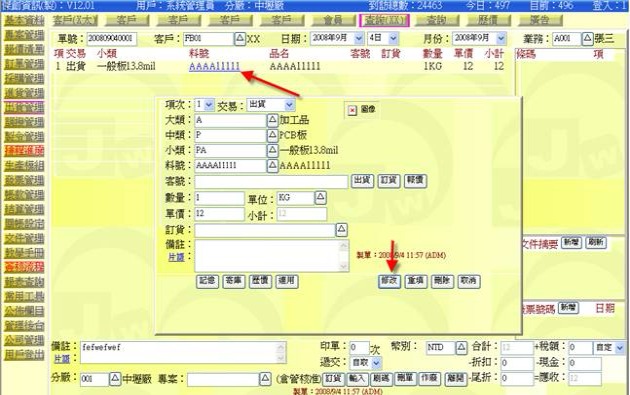Open the AAAA11111 料號 link in row 1
This screenshot has height=395, width=630.
(215, 66)
